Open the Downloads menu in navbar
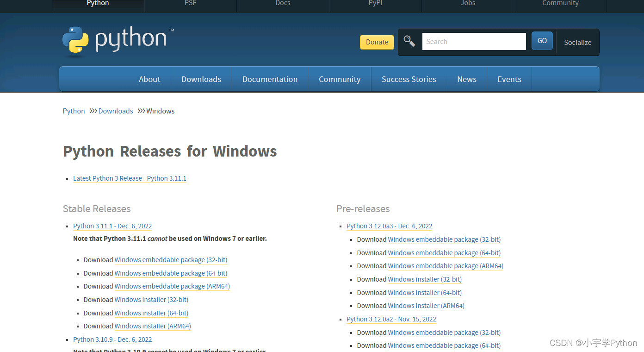Screen dimensions: 644x352 tap(201, 79)
